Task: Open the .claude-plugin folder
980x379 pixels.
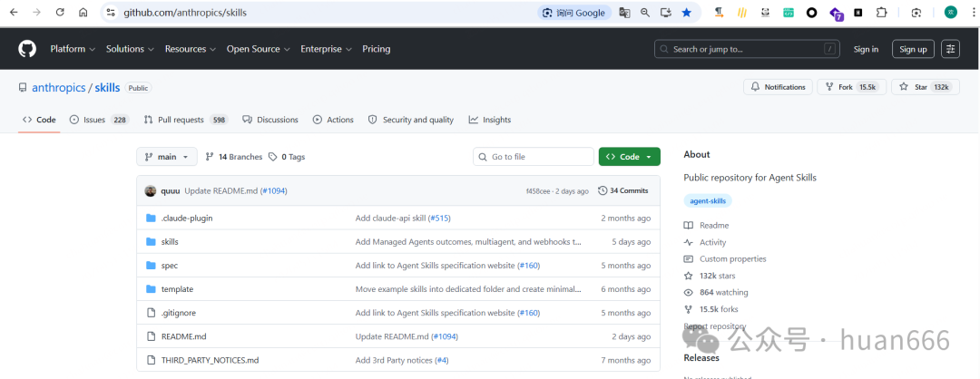Action: tap(187, 218)
